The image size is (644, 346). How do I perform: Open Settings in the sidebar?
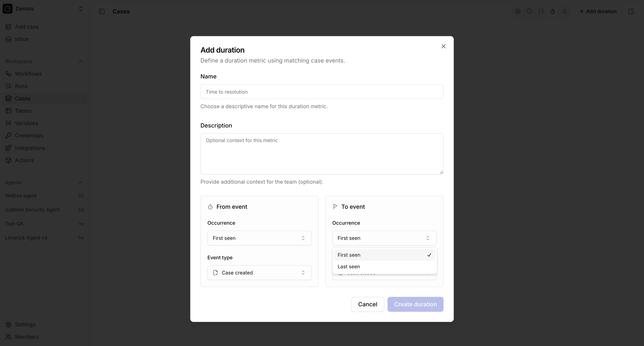[x=25, y=324]
